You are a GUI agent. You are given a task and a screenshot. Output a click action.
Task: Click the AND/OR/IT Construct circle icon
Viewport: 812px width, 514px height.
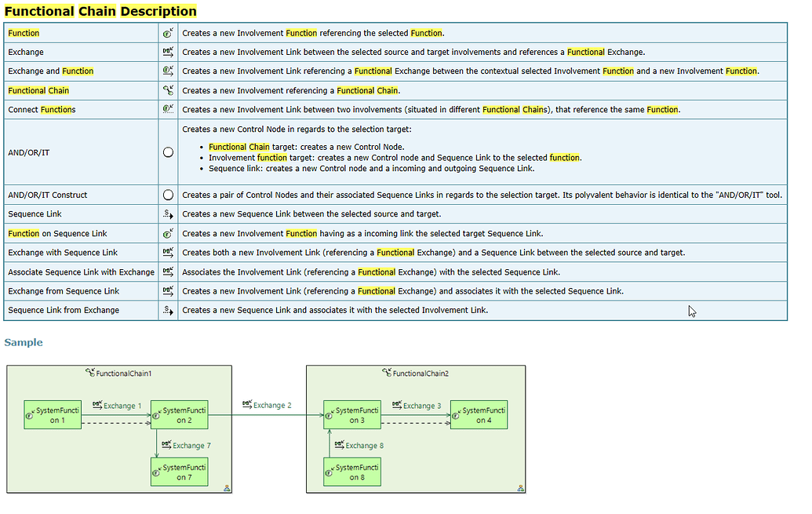168,195
